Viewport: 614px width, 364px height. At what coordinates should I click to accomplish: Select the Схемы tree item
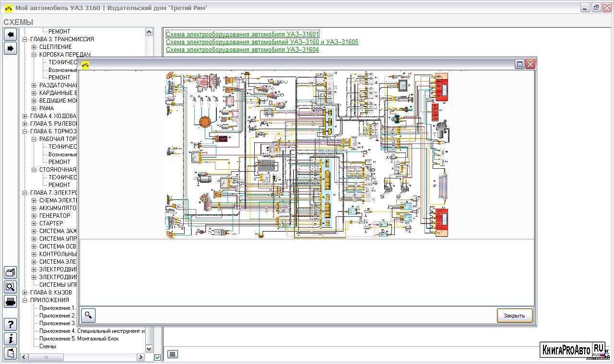[47, 346]
